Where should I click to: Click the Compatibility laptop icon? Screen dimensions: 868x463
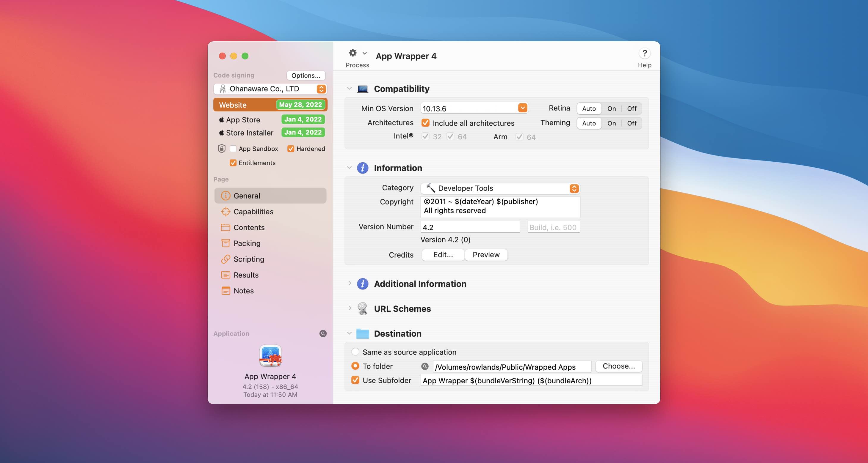(x=363, y=89)
